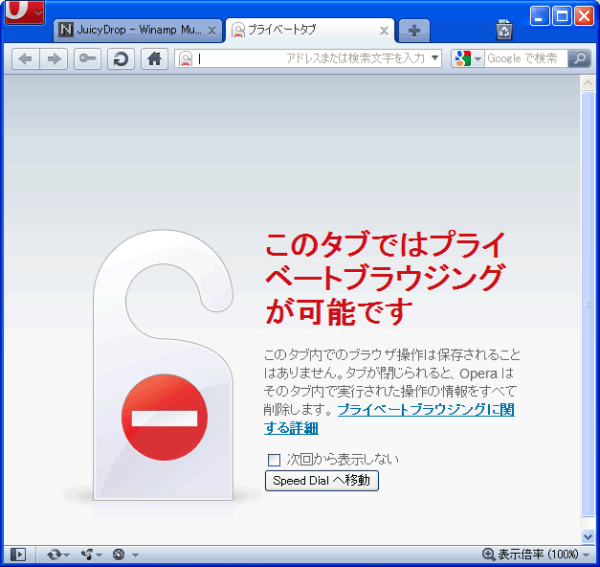Viewport: 600px width, 567px height.
Task: Reload the current page
Action: pyautogui.click(x=120, y=59)
